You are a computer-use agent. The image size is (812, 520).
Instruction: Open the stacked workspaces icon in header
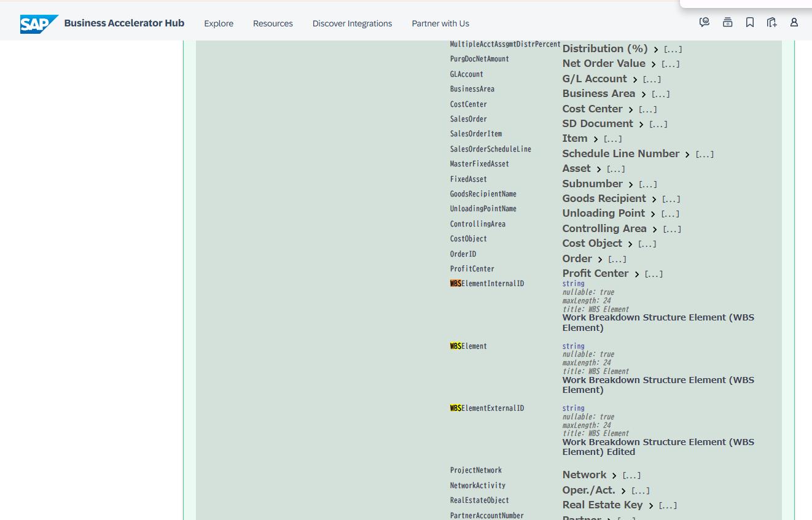[x=727, y=23]
